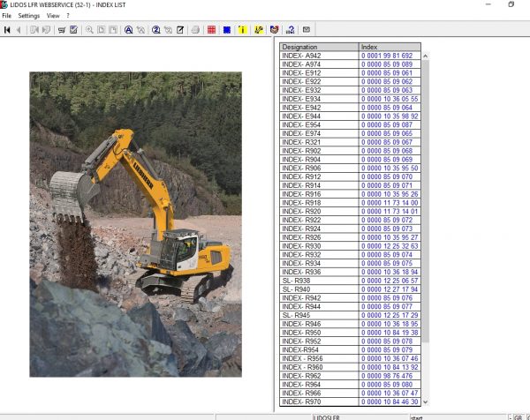The width and height of the screenshot is (530, 420).
Task: Select row INDEX- E912
Action: (x=350, y=73)
